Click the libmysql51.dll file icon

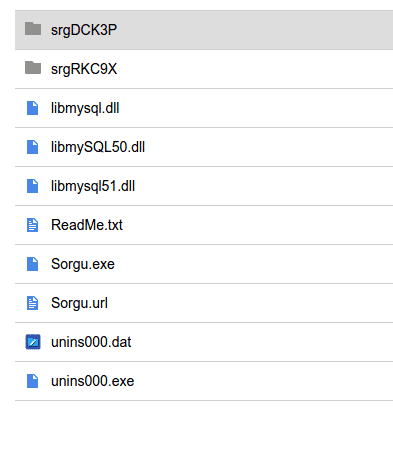pyautogui.click(x=33, y=186)
